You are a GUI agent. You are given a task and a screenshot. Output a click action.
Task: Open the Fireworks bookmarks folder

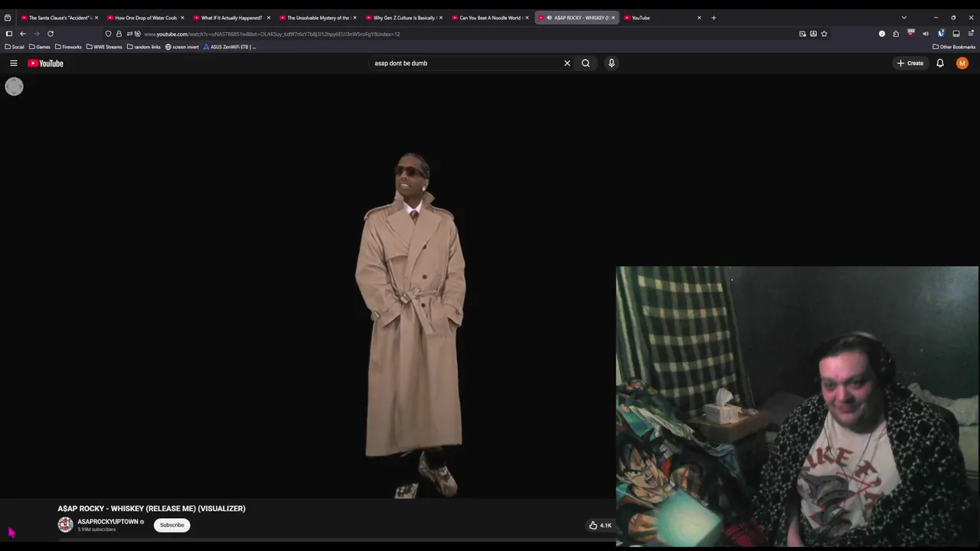coord(68,47)
